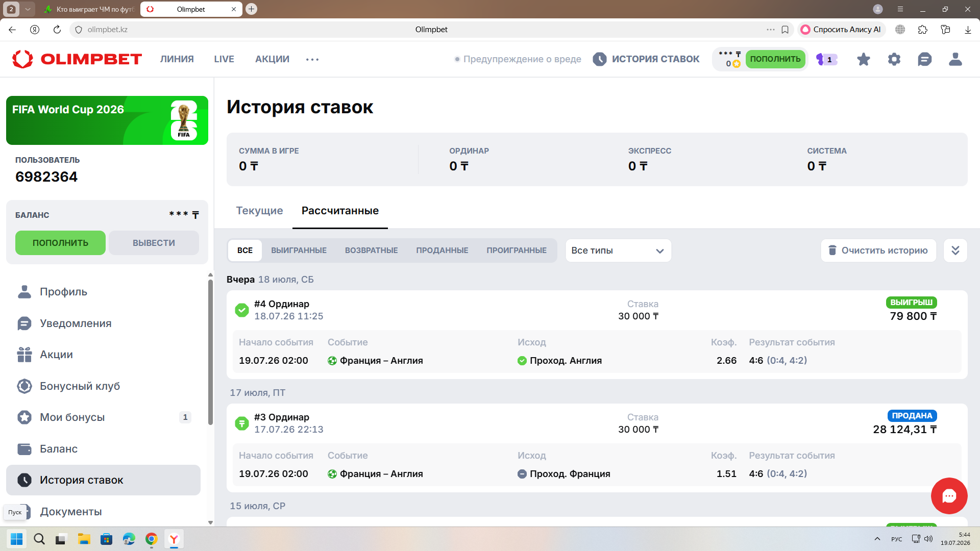Go back with the browser back arrow
Viewport: 980px width, 551px height.
(x=12, y=30)
